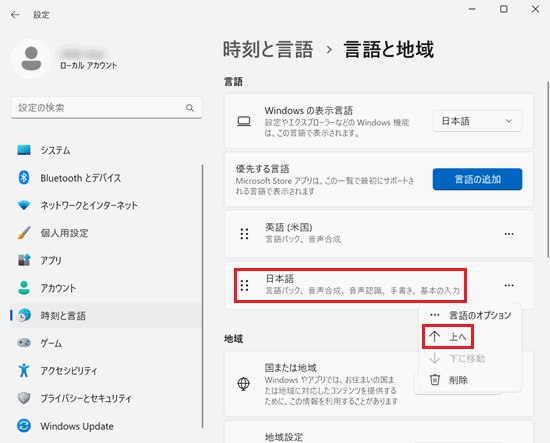
Task: Grab the drag handle for 英語 (米国)
Action: coord(244,234)
